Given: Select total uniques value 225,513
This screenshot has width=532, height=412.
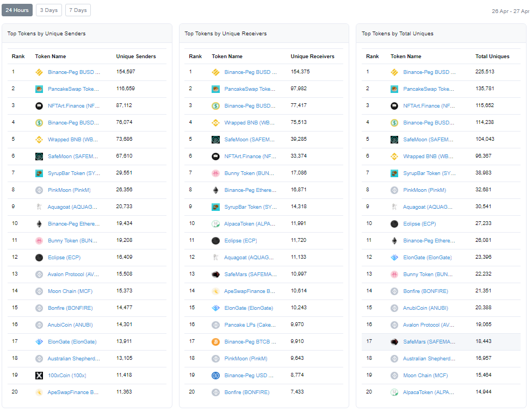Looking at the screenshot, I should [x=485, y=72].
